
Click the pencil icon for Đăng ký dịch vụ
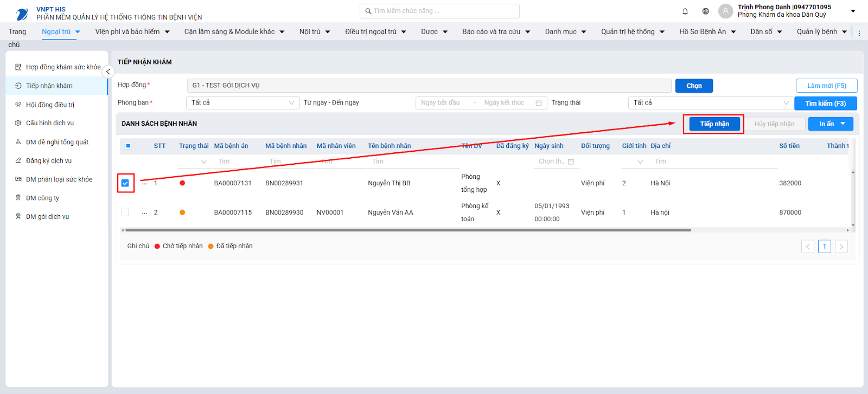(x=18, y=160)
